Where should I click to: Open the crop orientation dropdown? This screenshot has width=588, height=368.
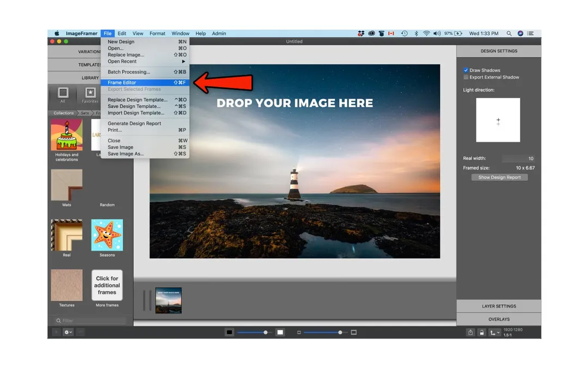(x=494, y=333)
